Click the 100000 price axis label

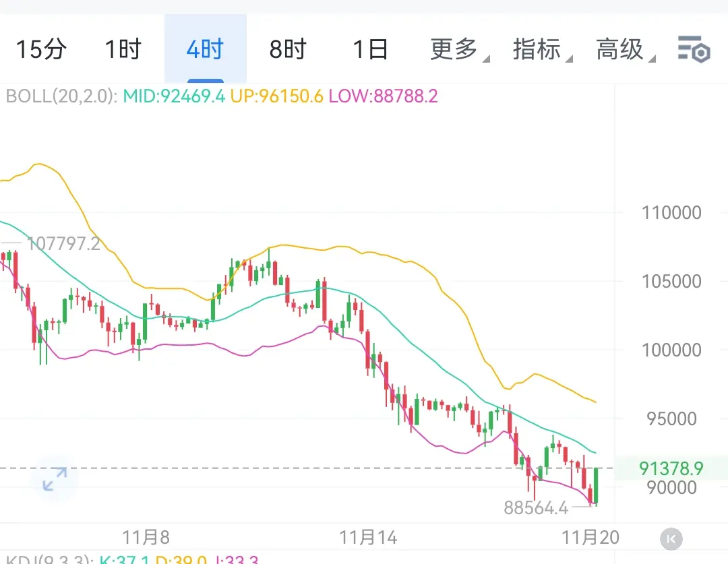(671, 350)
